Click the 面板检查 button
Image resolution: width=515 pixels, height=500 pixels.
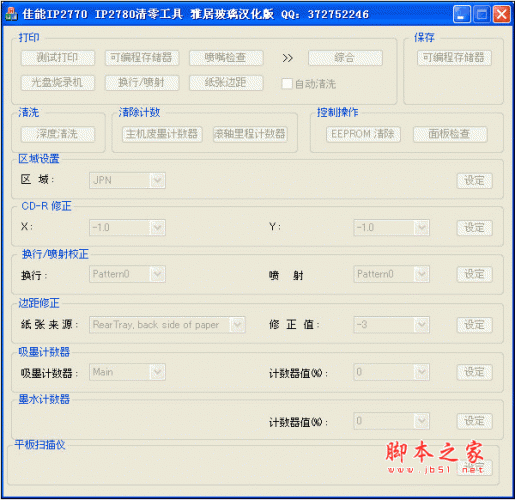click(450, 134)
